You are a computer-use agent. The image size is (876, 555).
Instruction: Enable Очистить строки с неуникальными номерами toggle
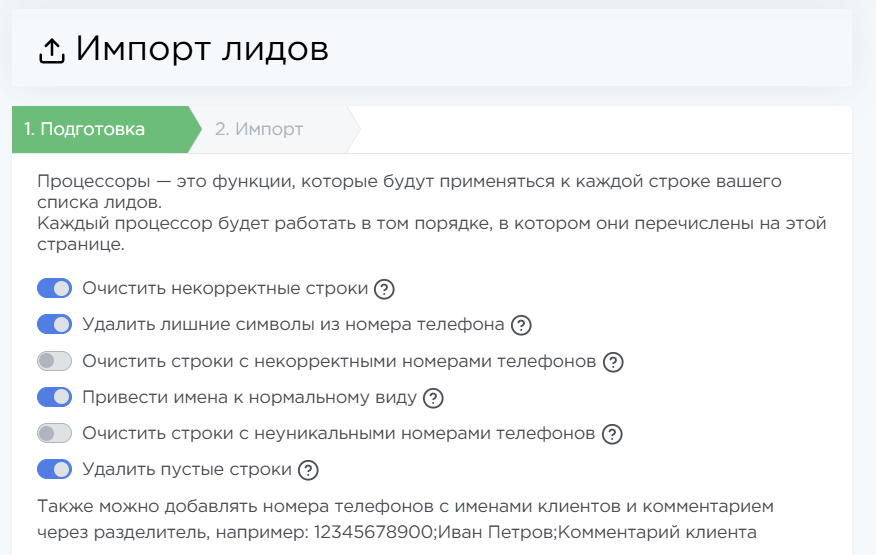55,433
